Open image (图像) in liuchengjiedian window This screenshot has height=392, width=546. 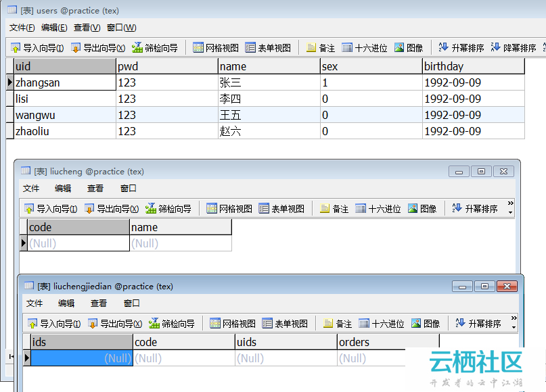[x=425, y=324]
